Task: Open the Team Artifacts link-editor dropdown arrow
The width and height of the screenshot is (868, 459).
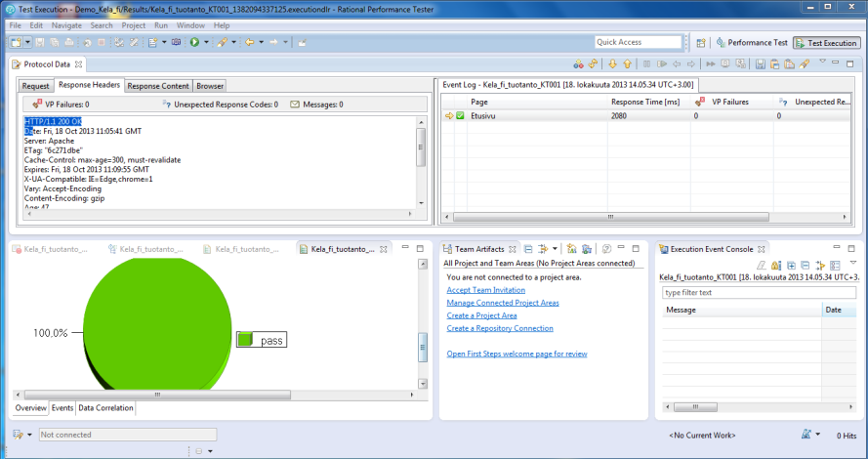Action: coord(555,249)
